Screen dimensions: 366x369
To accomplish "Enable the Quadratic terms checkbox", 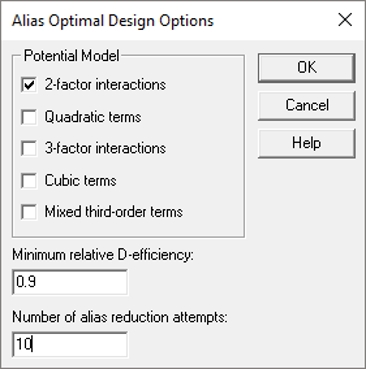I will (29, 117).
